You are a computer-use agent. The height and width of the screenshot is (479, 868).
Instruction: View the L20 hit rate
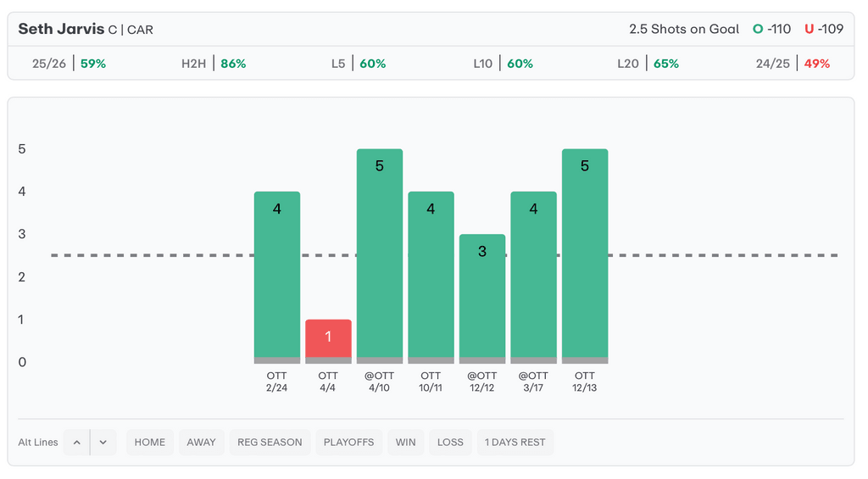click(648, 64)
